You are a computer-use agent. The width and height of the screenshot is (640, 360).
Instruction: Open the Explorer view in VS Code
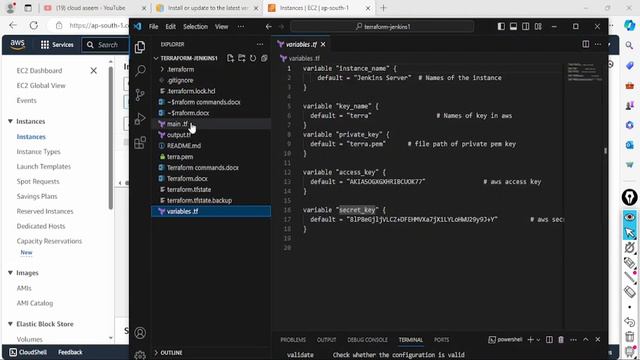(140, 47)
